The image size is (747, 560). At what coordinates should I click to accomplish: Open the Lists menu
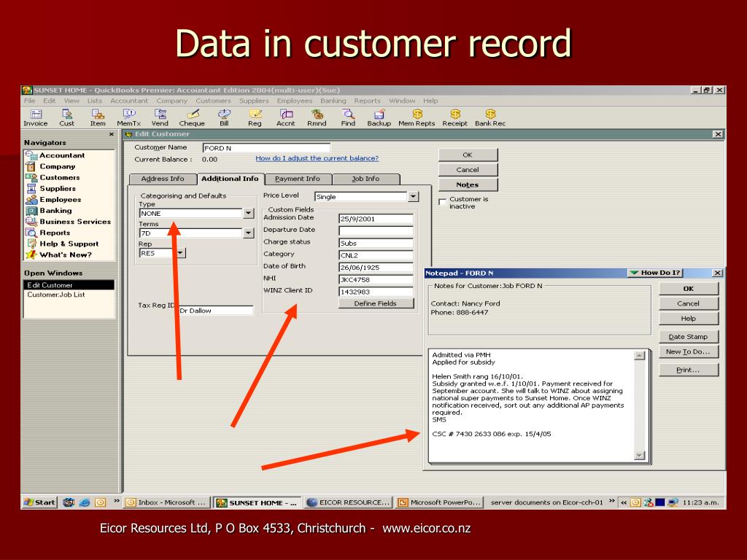click(95, 101)
